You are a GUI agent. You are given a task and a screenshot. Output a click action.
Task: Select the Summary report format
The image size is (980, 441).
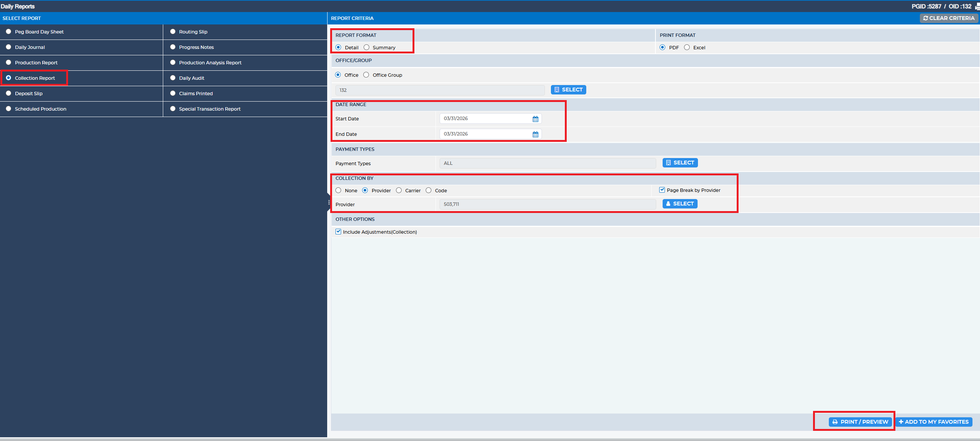pos(366,47)
